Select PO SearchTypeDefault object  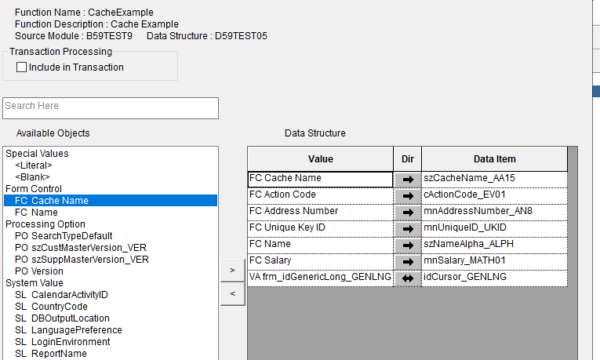pos(64,236)
